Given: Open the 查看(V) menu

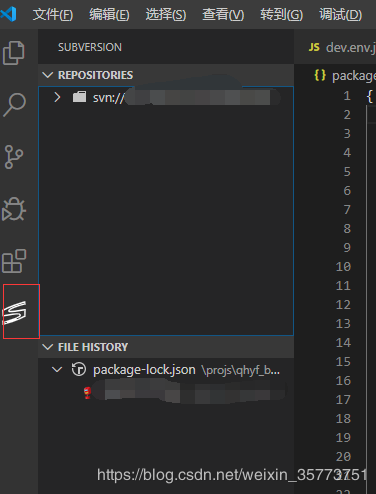Looking at the screenshot, I should pos(223,14).
